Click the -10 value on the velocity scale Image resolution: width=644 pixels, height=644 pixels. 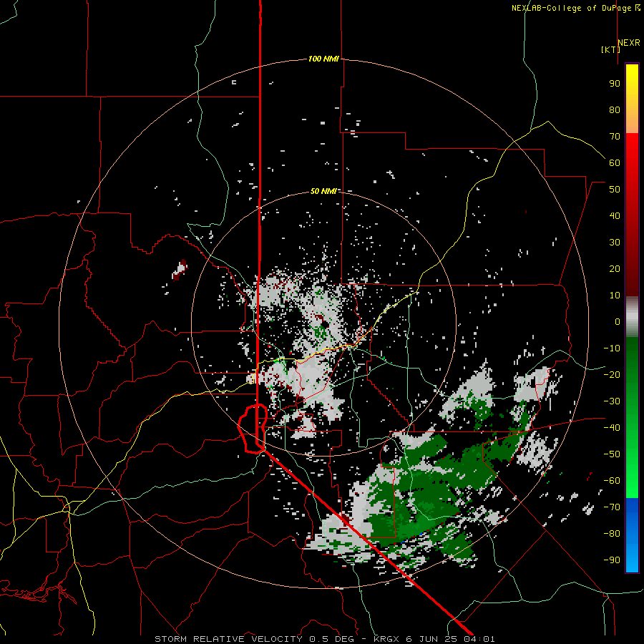tap(612, 348)
